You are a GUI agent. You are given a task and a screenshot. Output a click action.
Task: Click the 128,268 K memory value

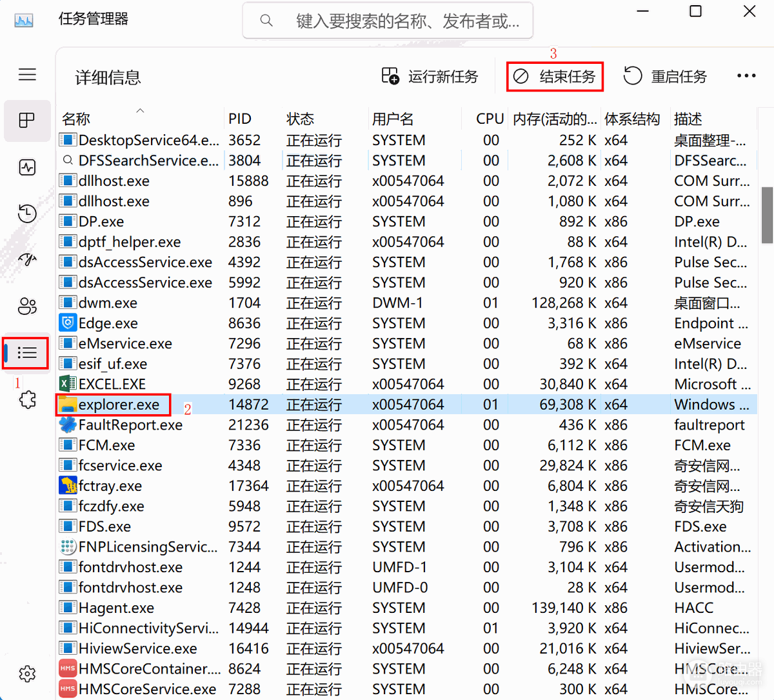(x=564, y=303)
